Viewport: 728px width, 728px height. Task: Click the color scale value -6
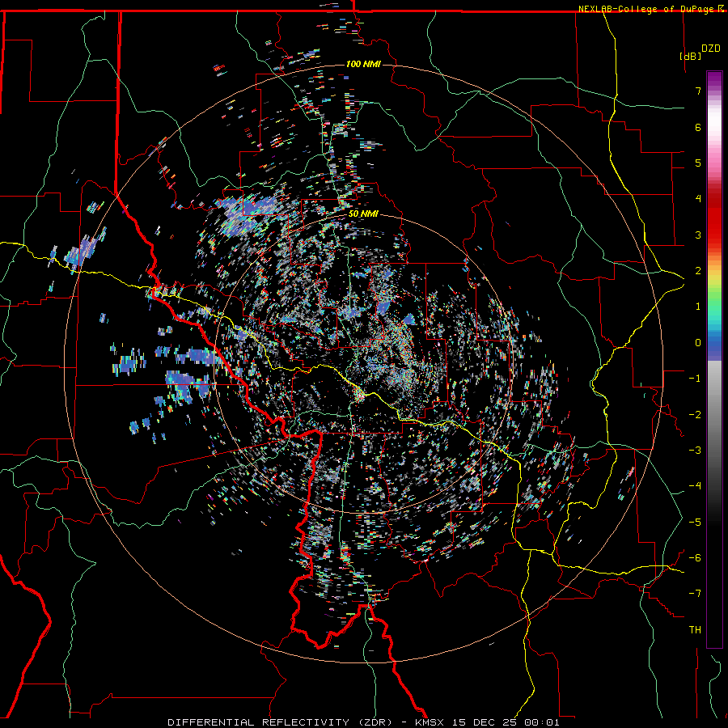(695, 557)
